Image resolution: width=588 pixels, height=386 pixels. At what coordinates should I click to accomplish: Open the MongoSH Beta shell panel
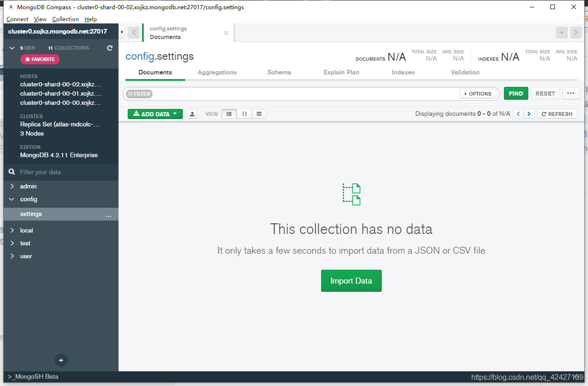[x=33, y=376]
